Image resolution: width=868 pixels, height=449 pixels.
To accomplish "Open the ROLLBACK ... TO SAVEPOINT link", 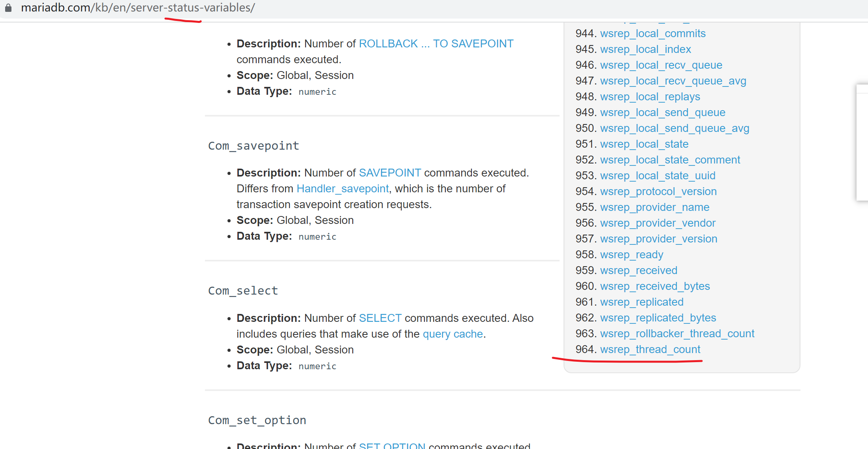I will pyautogui.click(x=436, y=43).
